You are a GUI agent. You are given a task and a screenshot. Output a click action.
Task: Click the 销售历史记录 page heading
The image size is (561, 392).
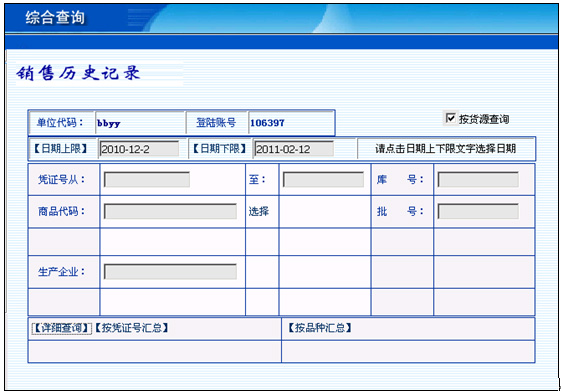tap(78, 73)
